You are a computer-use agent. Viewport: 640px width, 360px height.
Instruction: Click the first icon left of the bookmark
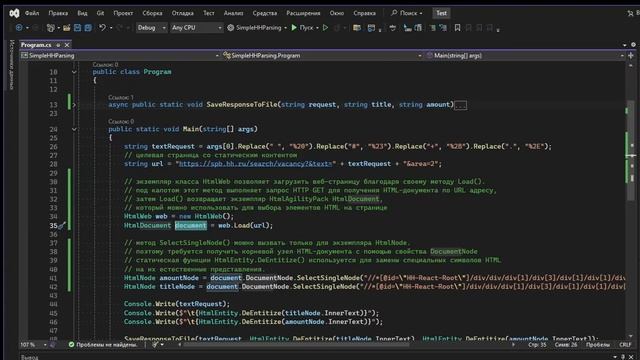(443, 28)
